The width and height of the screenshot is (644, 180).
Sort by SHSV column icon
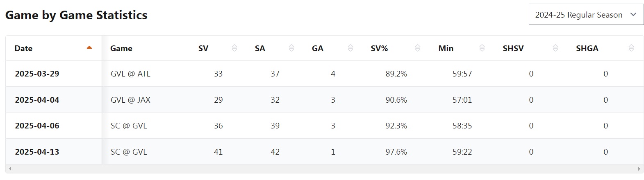(555, 48)
